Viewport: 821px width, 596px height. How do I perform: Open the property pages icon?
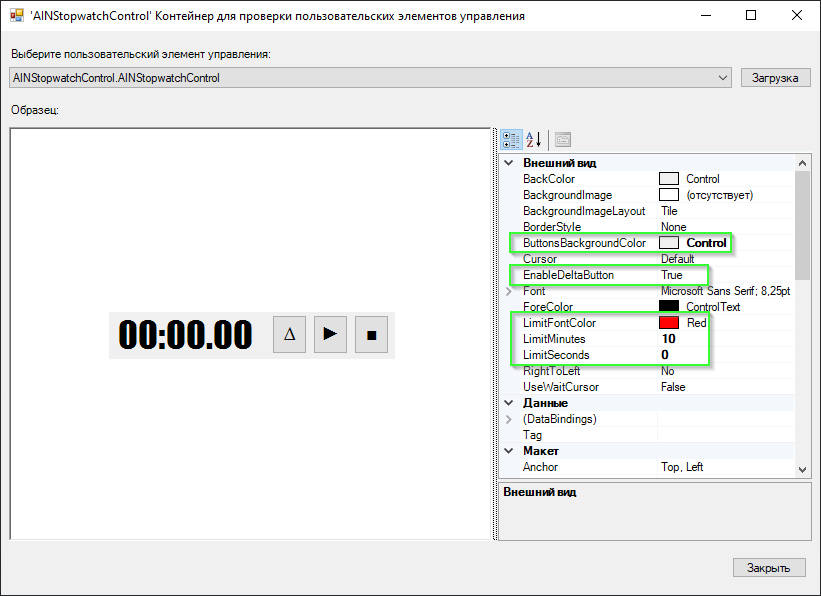click(x=562, y=139)
